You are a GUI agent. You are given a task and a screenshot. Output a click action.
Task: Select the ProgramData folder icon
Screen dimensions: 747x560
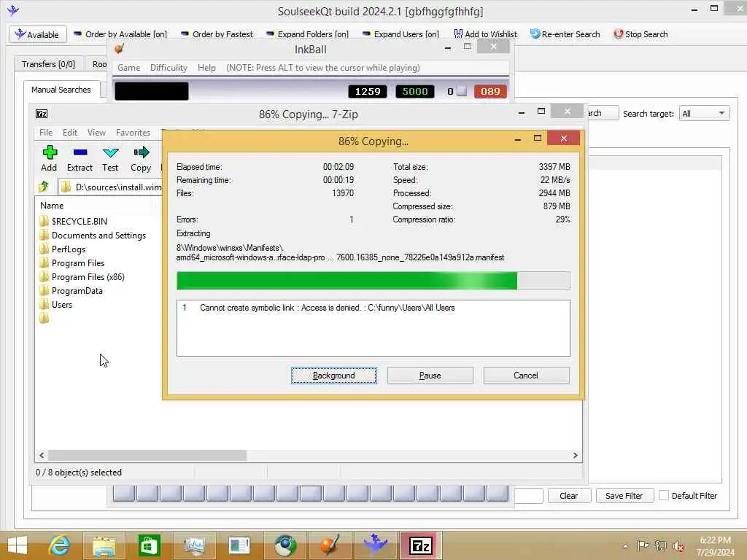[44, 290]
